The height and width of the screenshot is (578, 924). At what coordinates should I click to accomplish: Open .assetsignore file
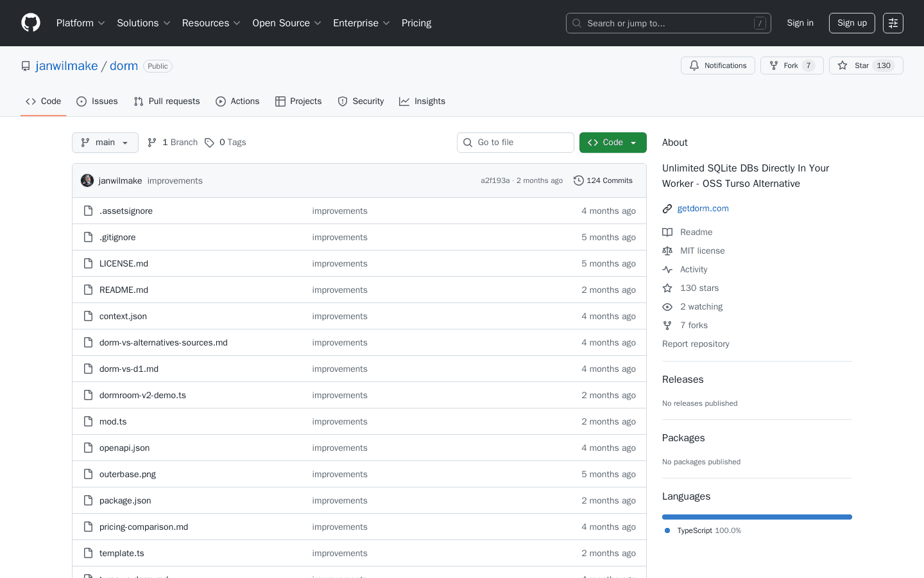point(126,211)
